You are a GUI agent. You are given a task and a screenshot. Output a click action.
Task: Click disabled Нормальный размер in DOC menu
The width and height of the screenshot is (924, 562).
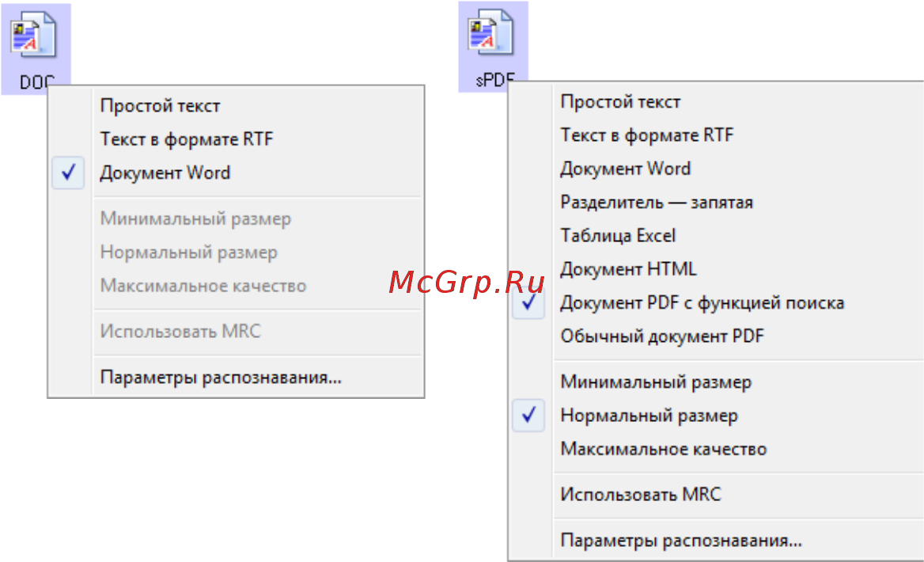pyautogui.click(x=236, y=253)
